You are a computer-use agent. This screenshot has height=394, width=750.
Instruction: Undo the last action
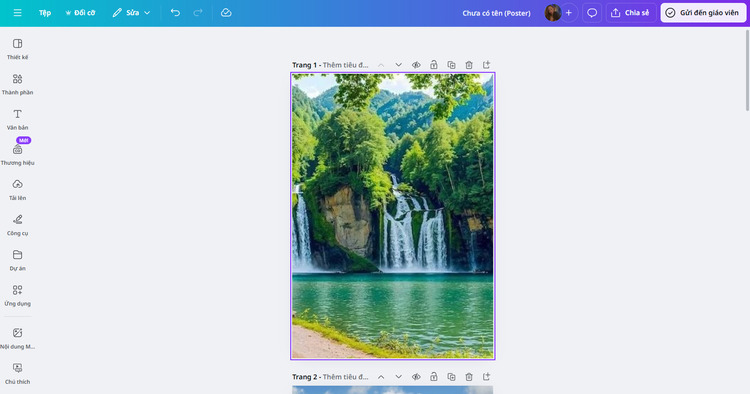click(176, 13)
